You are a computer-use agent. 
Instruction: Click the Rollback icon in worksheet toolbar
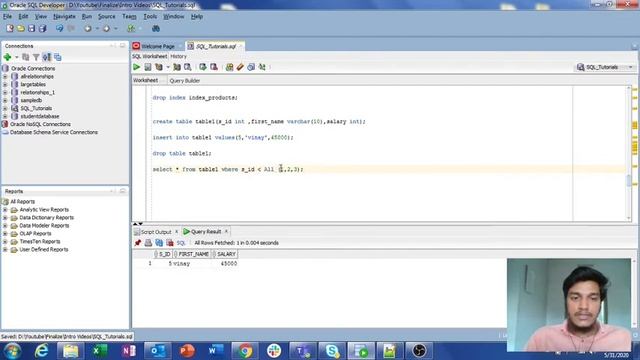pos(213,67)
